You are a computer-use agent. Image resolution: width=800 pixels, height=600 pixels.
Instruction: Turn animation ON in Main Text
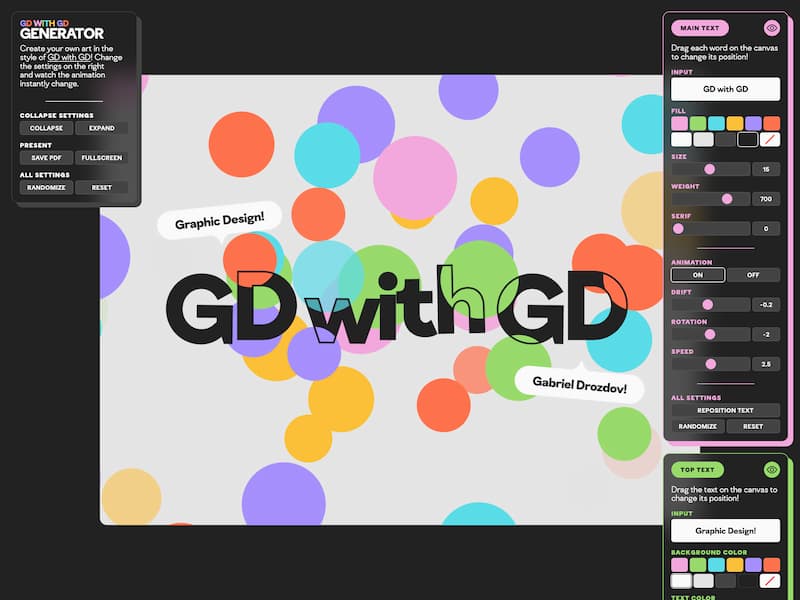pos(698,275)
